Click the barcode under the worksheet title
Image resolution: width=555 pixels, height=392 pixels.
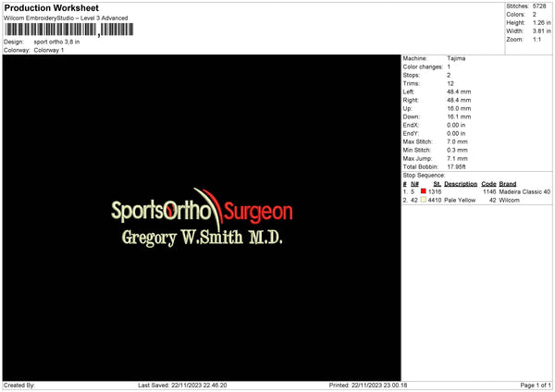pos(69,30)
